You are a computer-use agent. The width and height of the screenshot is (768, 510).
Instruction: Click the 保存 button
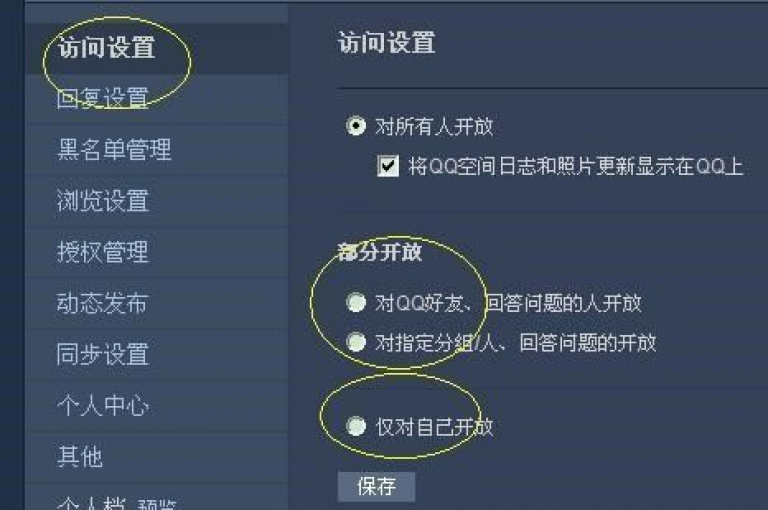pos(376,486)
